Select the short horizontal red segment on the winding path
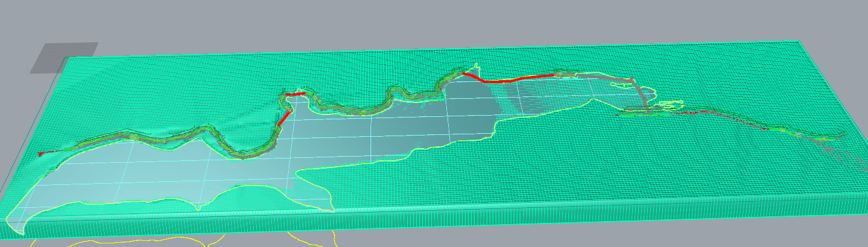Image resolution: width=868 pixels, height=247 pixels. coord(295,94)
